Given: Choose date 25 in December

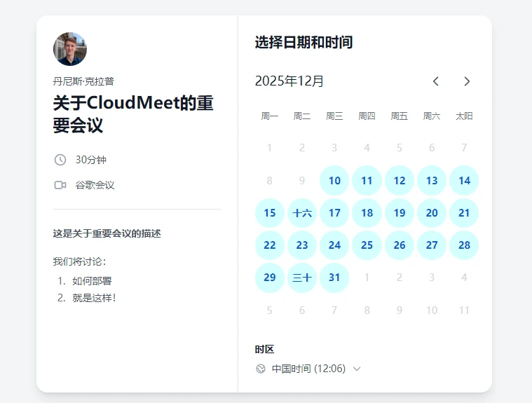Looking at the screenshot, I should [x=367, y=245].
